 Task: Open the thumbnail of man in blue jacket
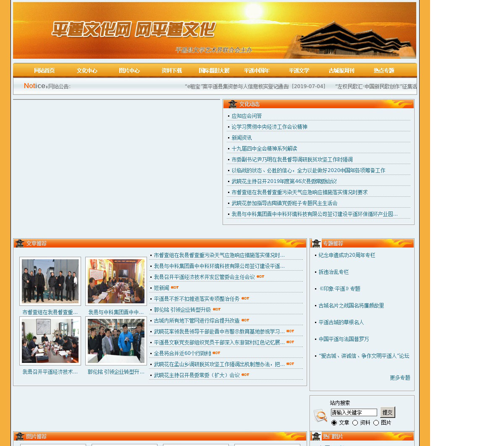116,341
